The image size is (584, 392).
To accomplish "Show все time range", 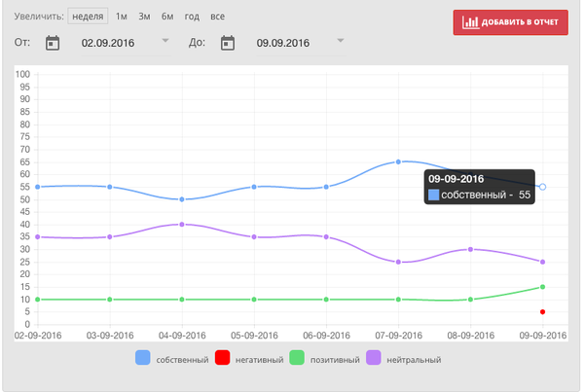I will [x=217, y=17].
